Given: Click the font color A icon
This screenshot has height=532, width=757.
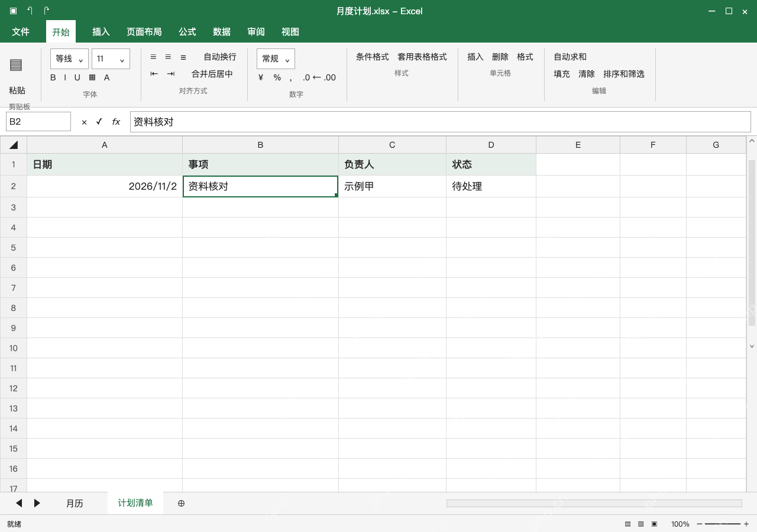Looking at the screenshot, I should pyautogui.click(x=106, y=77).
